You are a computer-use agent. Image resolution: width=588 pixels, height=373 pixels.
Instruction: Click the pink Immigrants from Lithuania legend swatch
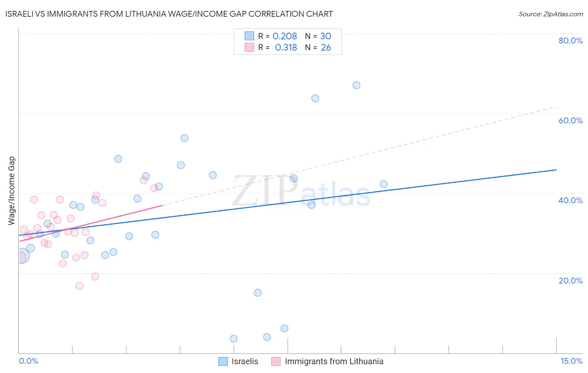coord(276,361)
